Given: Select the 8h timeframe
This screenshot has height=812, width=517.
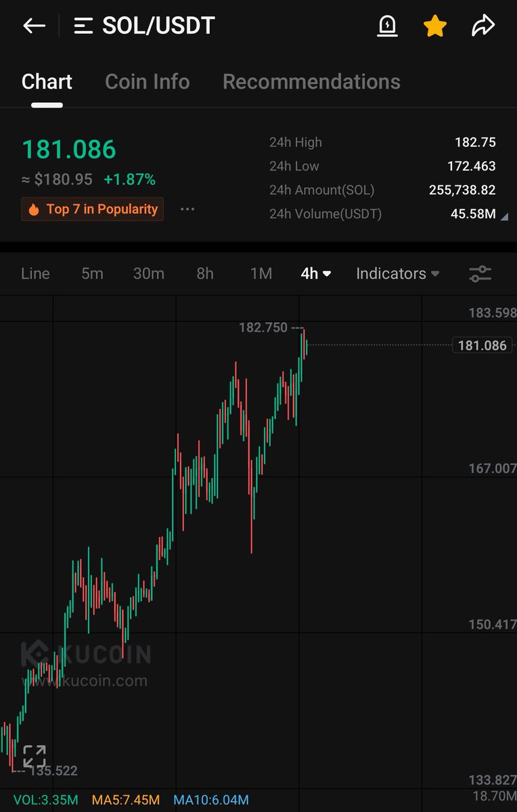Looking at the screenshot, I should (x=205, y=273).
